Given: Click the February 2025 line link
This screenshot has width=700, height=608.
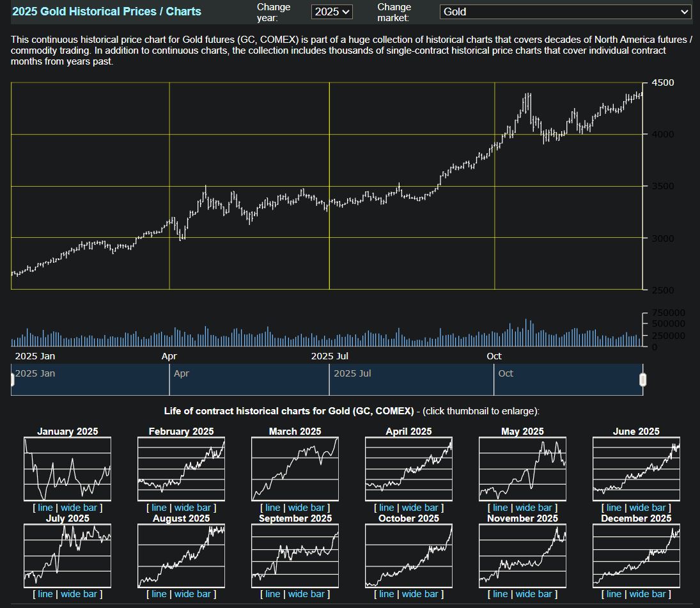Looking at the screenshot, I should pos(159,508).
